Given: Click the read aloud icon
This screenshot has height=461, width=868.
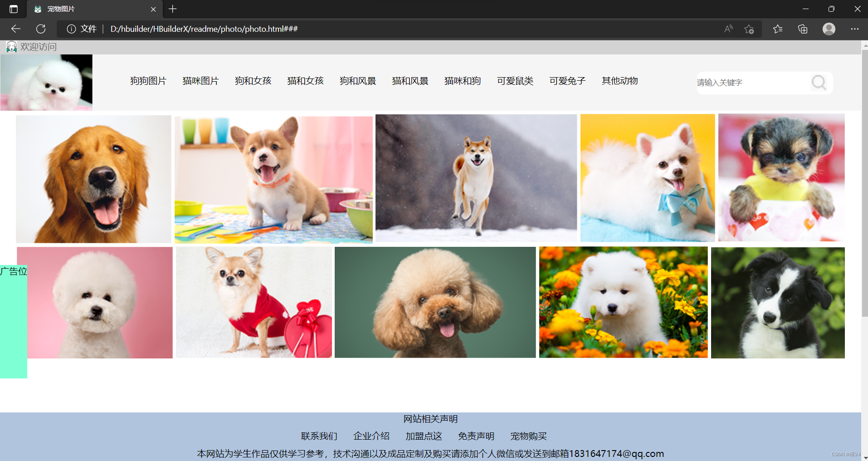Looking at the screenshot, I should [x=728, y=29].
